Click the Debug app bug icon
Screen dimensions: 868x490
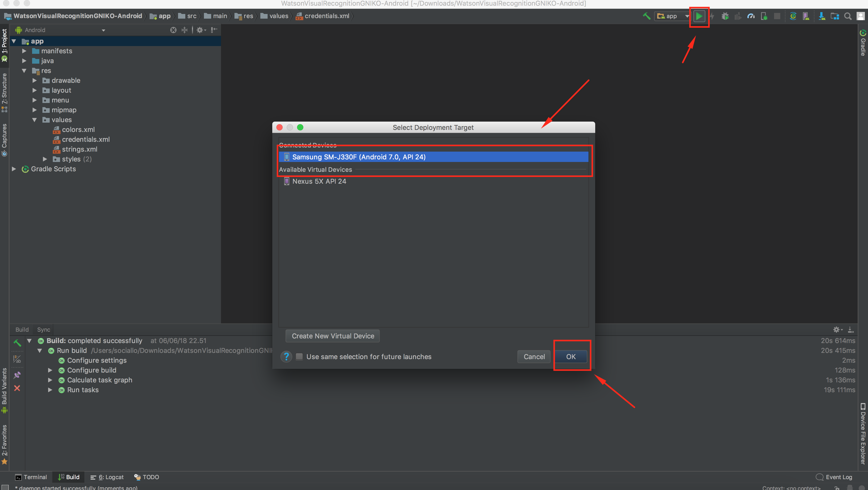[x=725, y=16]
